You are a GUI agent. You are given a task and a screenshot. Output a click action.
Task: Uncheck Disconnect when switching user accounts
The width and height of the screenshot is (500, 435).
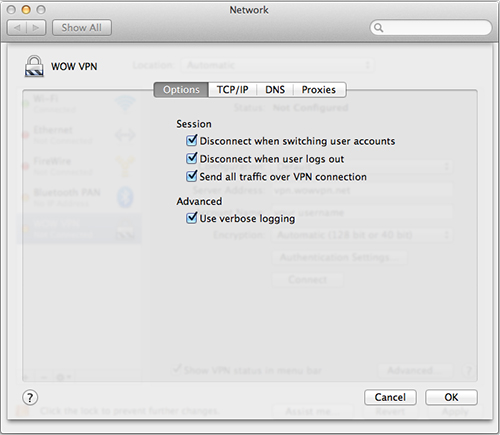click(192, 140)
